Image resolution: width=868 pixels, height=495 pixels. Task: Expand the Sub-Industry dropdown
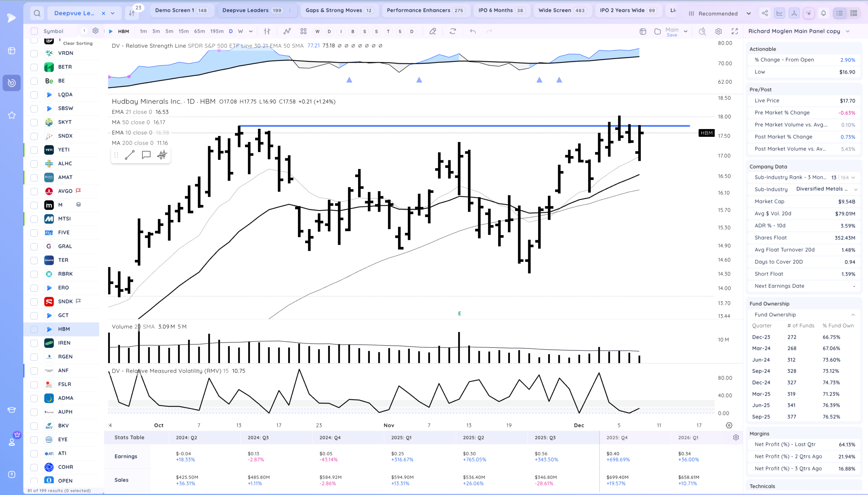click(x=855, y=189)
